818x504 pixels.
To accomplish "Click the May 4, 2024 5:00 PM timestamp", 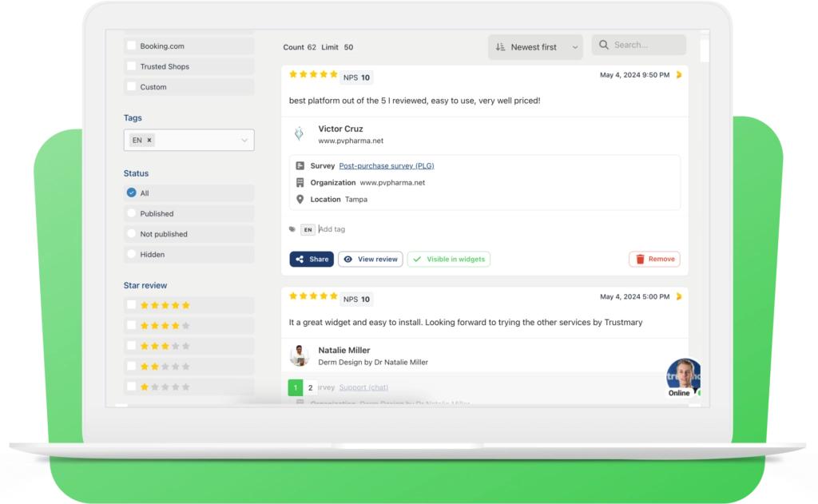I will 634,297.
